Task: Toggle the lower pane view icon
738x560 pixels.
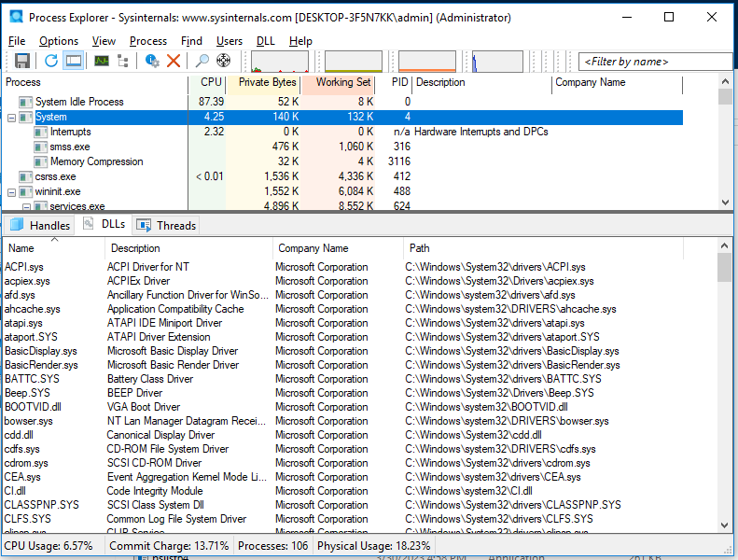Action: (x=74, y=61)
